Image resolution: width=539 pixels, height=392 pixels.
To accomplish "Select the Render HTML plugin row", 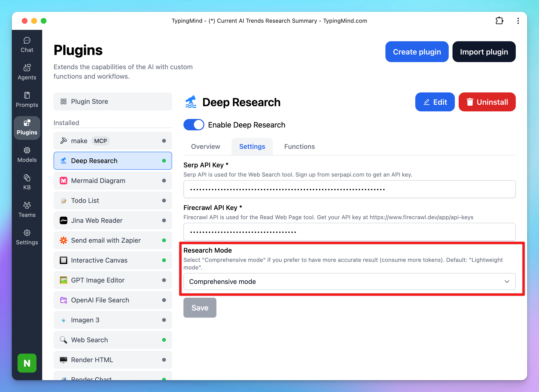I will (113, 360).
